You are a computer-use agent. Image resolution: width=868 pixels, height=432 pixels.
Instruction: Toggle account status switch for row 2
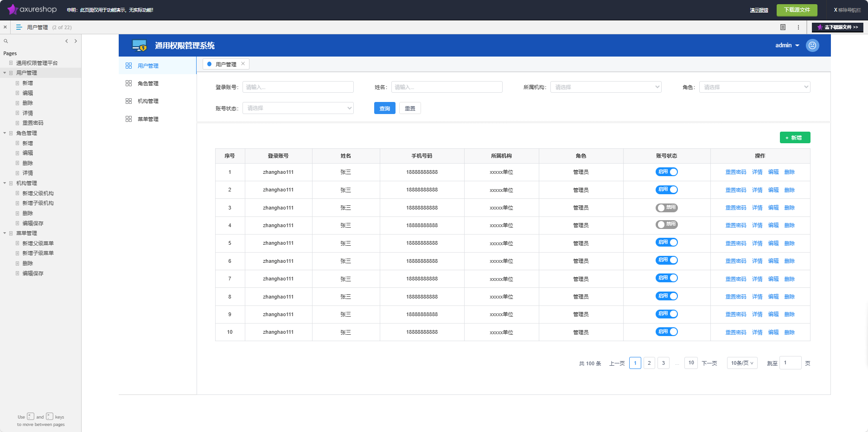pos(667,190)
